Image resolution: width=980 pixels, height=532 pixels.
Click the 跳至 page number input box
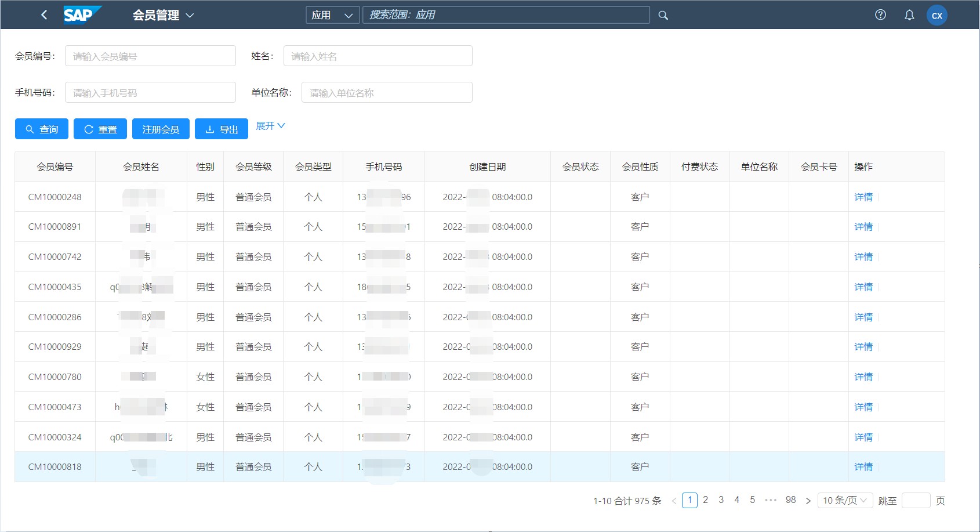point(916,501)
